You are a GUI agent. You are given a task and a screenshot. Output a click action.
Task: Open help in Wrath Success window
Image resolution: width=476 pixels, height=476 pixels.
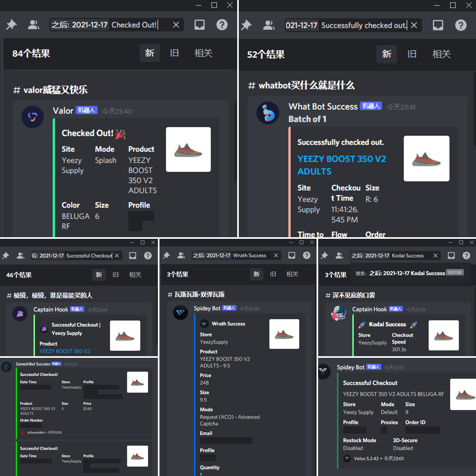tap(307, 255)
